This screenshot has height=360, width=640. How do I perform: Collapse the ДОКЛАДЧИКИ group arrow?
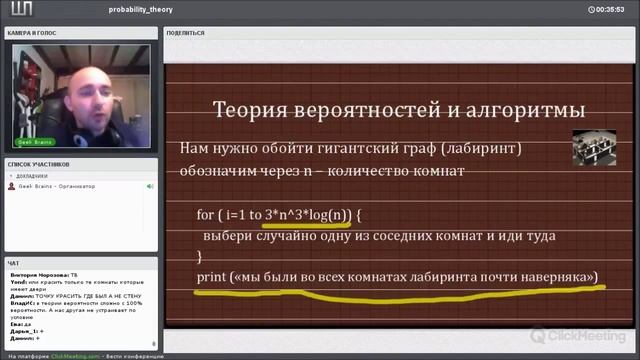click(x=11, y=176)
